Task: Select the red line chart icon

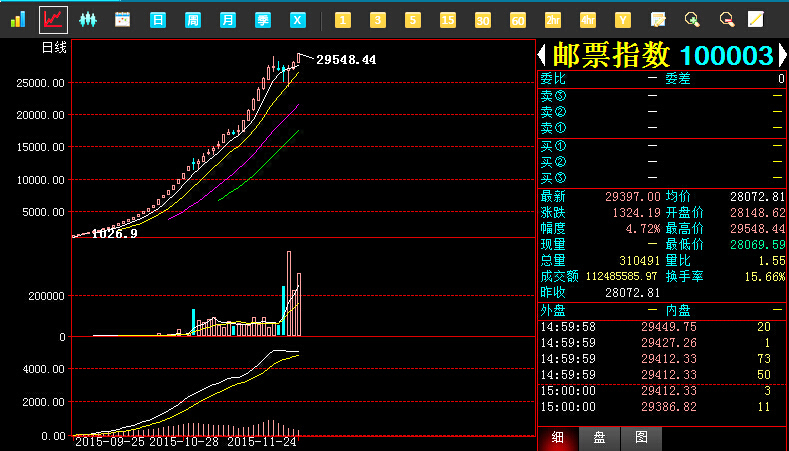Action: [53, 19]
